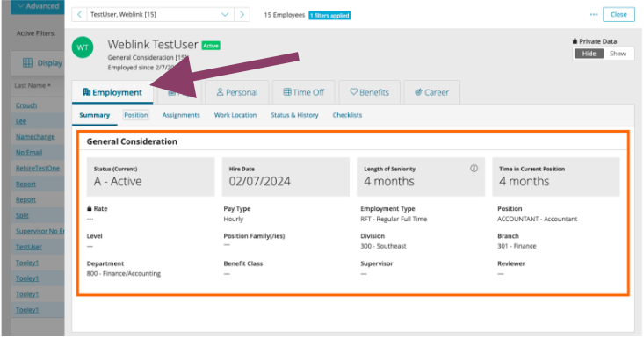Select Show for Private Data
This screenshot has width=644, height=339.
coord(618,54)
